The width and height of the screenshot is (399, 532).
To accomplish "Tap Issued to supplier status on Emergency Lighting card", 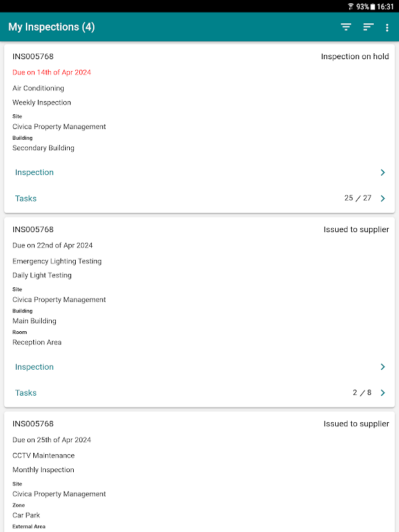I will point(356,229).
